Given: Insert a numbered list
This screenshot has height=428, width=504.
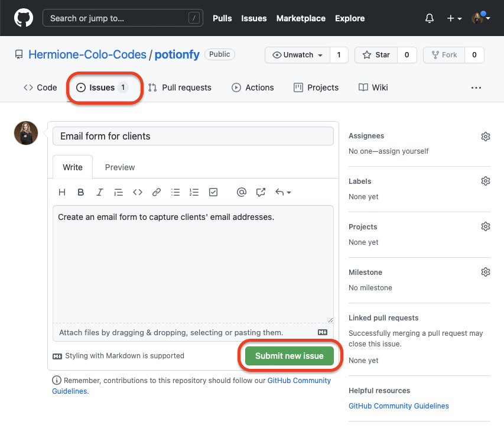Looking at the screenshot, I should pos(194,192).
